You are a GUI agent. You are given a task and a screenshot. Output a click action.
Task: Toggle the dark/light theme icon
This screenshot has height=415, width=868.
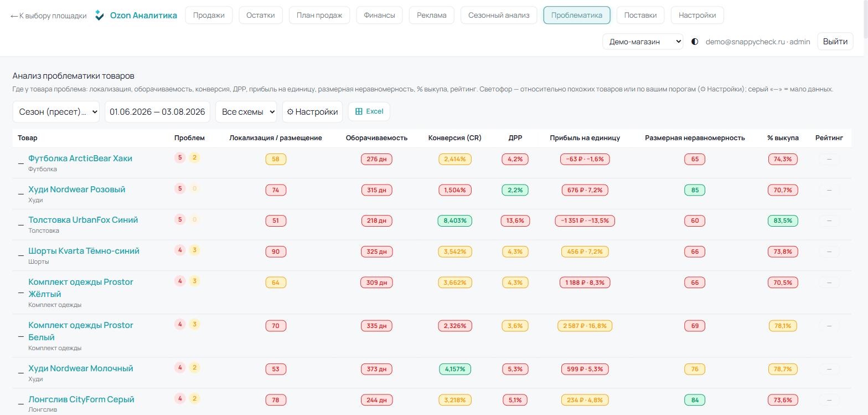click(x=695, y=42)
